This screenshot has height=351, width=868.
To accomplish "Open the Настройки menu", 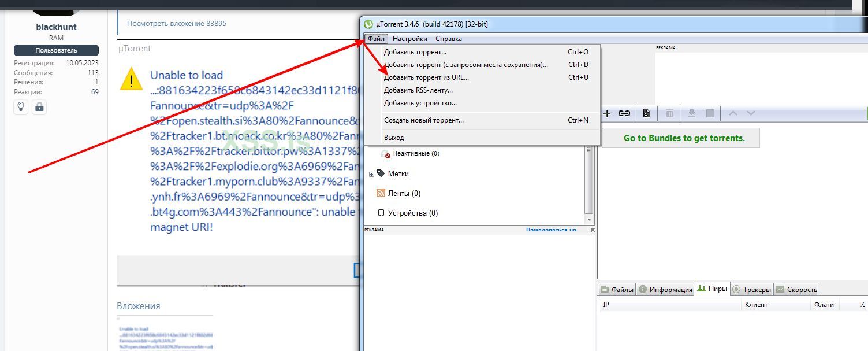I will point(410,39).
